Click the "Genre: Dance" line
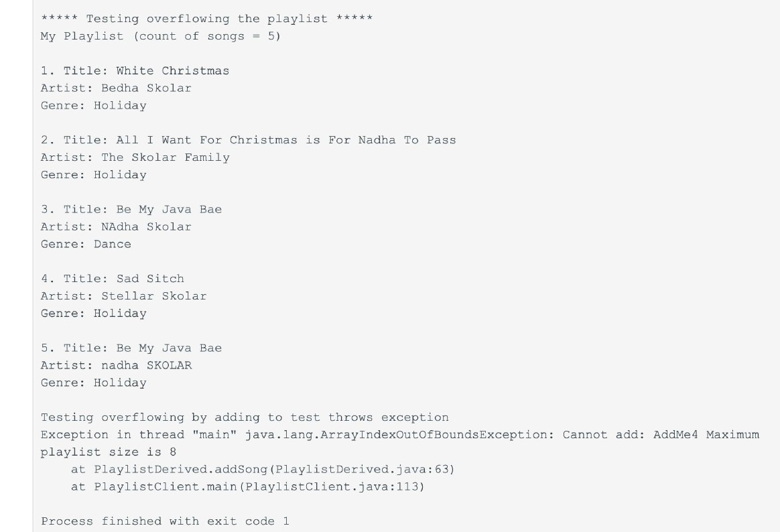 (x=86, y=244)
